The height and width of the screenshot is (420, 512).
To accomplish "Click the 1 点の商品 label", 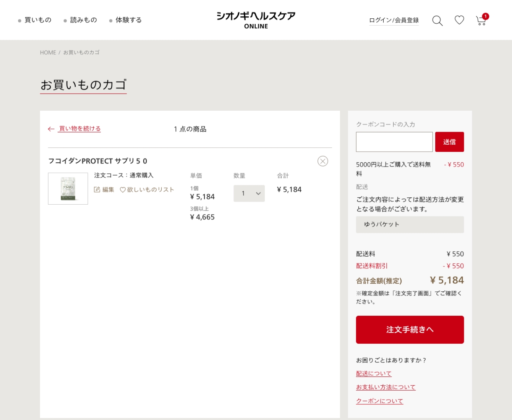I will (190, 129).
